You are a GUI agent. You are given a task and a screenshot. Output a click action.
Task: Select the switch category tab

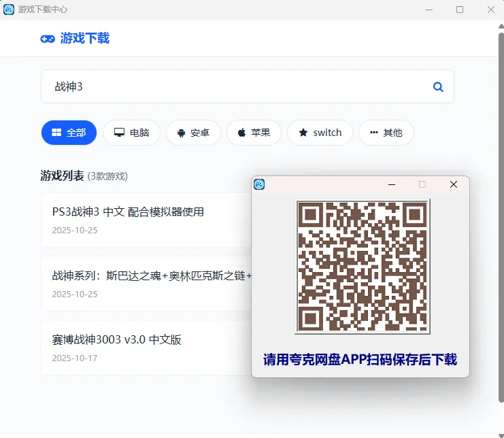click(x=320, y=133)
